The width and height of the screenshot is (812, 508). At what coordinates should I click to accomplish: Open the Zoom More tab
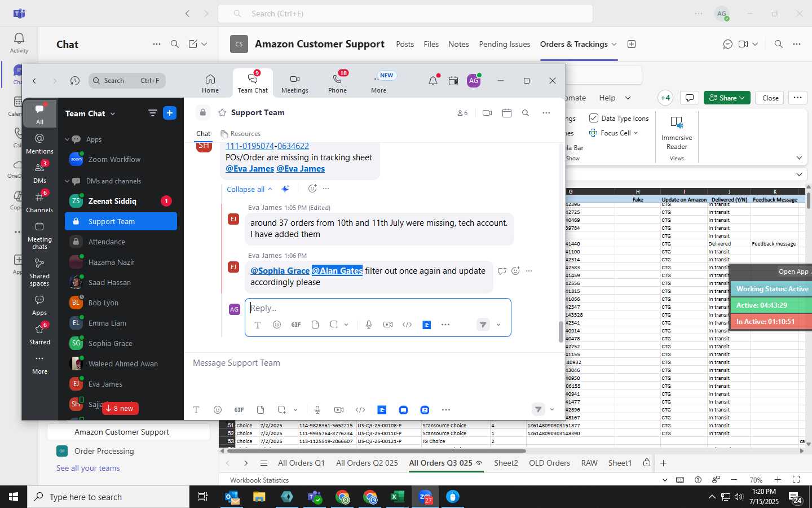pyautogui.click(x=379, y=84)
